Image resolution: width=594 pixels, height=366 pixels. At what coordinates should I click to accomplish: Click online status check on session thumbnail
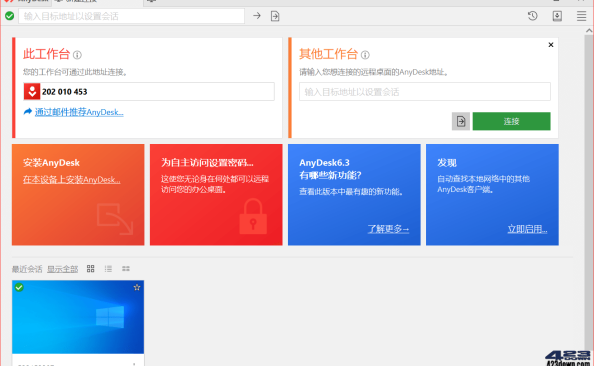[19, 288]
